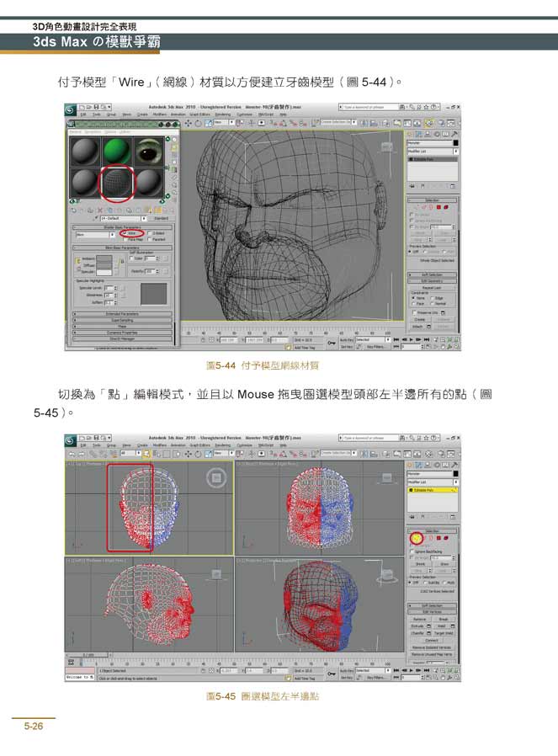Open the Customize menu in lower screenshot

[x=244, y=445]
